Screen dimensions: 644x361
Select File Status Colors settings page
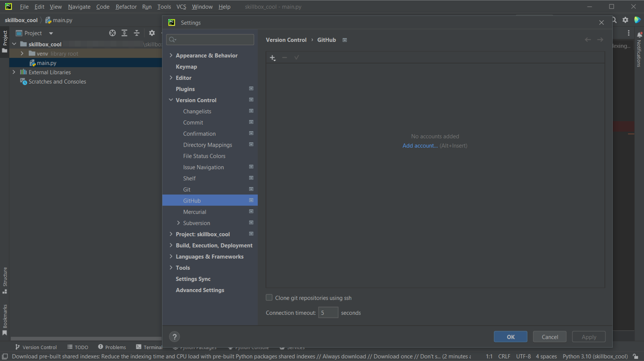pos(210,156)
